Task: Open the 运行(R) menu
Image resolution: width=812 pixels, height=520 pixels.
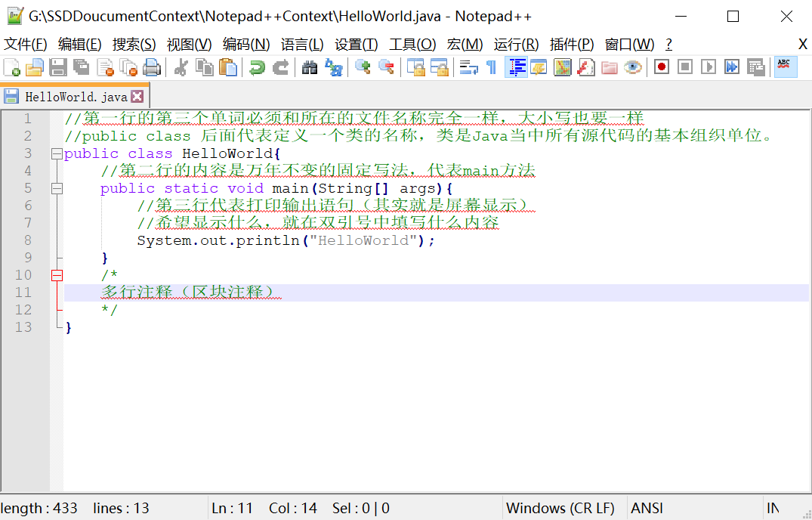Action: coord(516,45)
